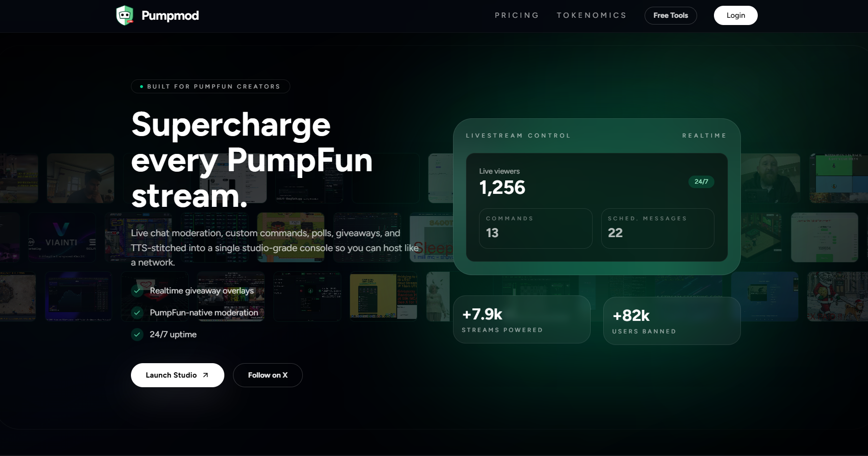868x456 pixels.
Task: Open the PRICING menu item
Action: (517, 15)
